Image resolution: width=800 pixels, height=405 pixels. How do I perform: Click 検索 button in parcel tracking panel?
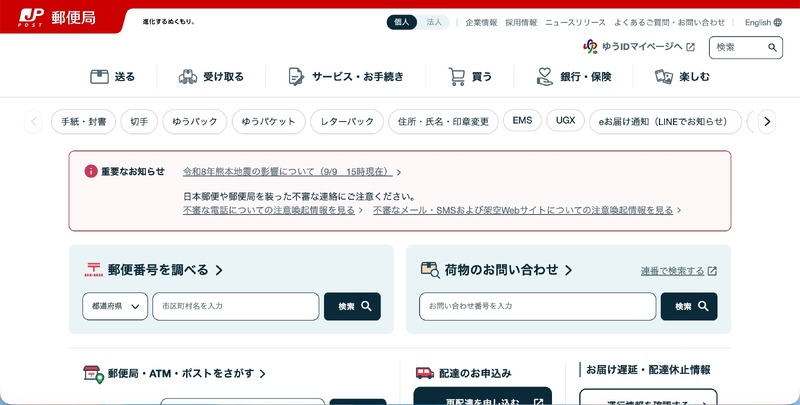pos(689,307)
